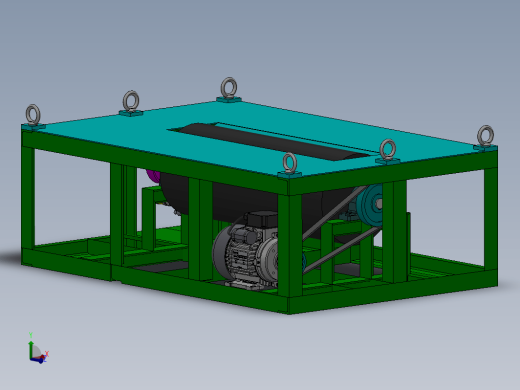Screen dimensions: 520x390
Task: Select the black drum visible through the top slot
Action: 273,142
